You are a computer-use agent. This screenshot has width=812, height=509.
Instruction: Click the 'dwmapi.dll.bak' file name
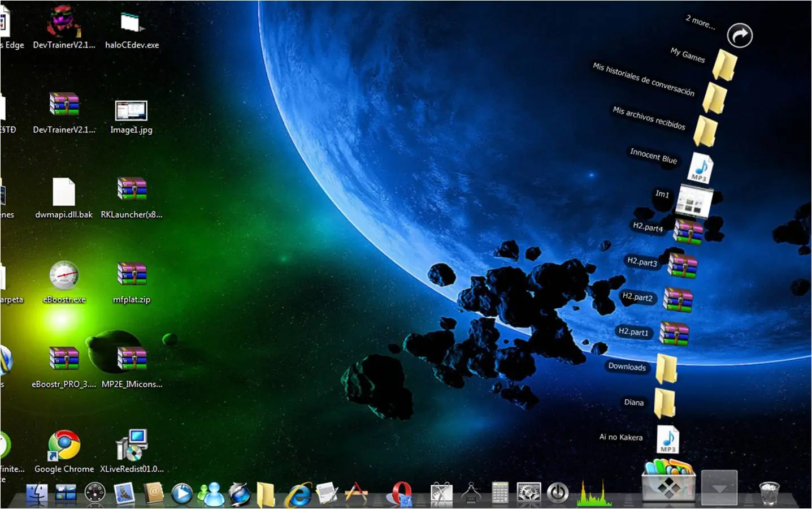pos(64,214)
